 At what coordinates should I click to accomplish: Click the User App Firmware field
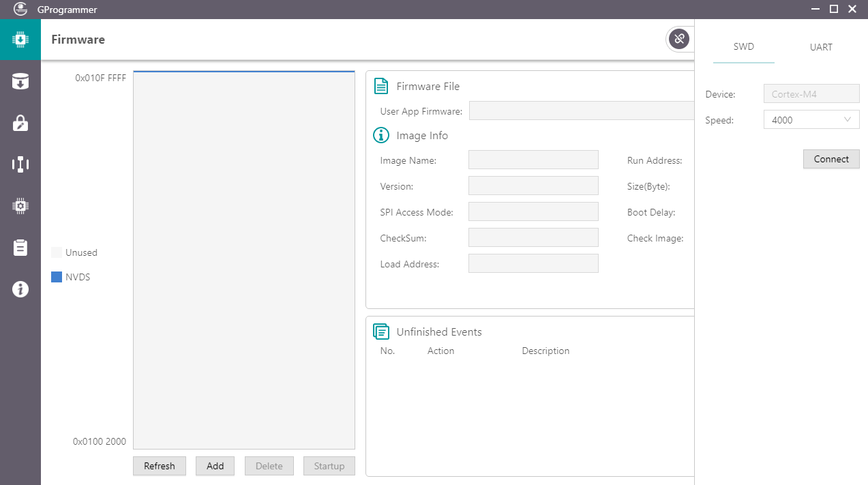581,111
